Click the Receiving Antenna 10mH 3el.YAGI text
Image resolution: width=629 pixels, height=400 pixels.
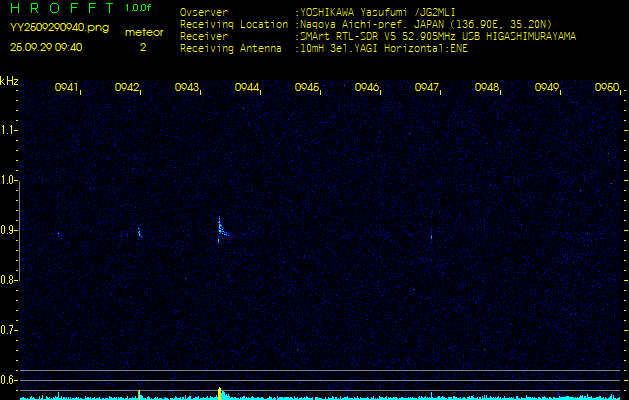coord(383,49)
